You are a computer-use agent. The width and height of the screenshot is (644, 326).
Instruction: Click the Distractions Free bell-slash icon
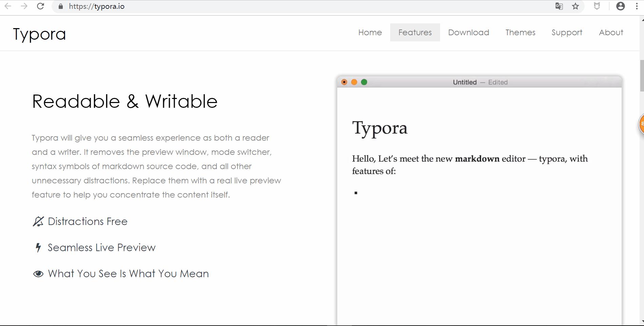tap(38, 221)
